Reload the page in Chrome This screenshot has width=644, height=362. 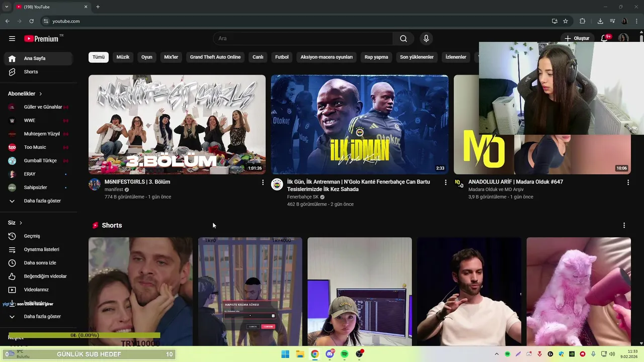tap(31, 21)
